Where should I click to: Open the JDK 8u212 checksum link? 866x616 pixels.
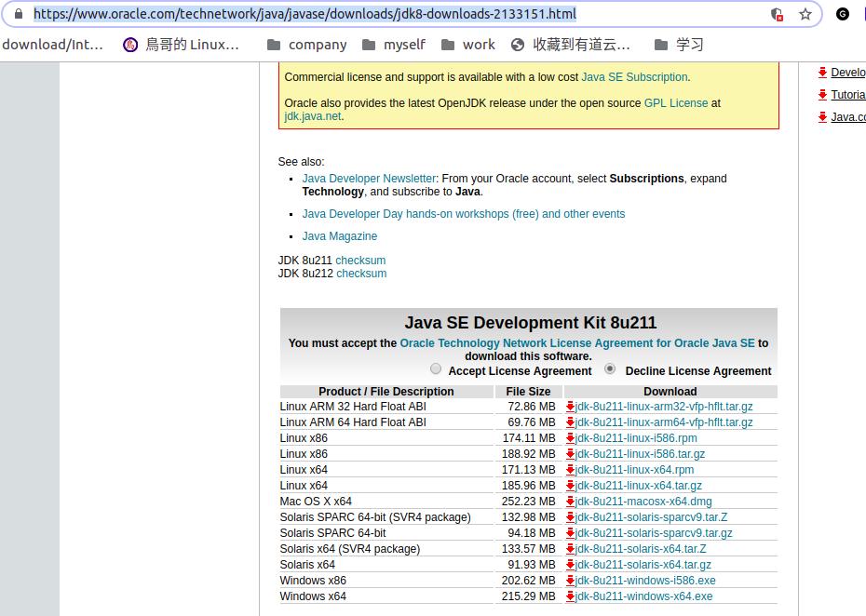click(361, 274)
